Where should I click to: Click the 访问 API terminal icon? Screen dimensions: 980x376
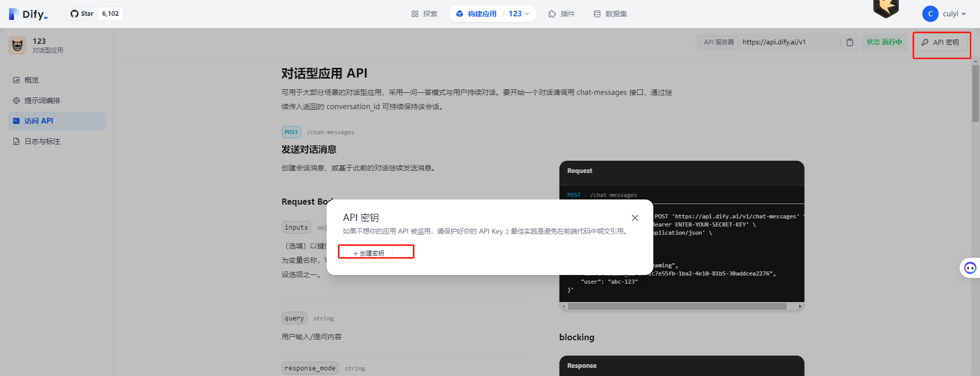click(x=16, y=121)
